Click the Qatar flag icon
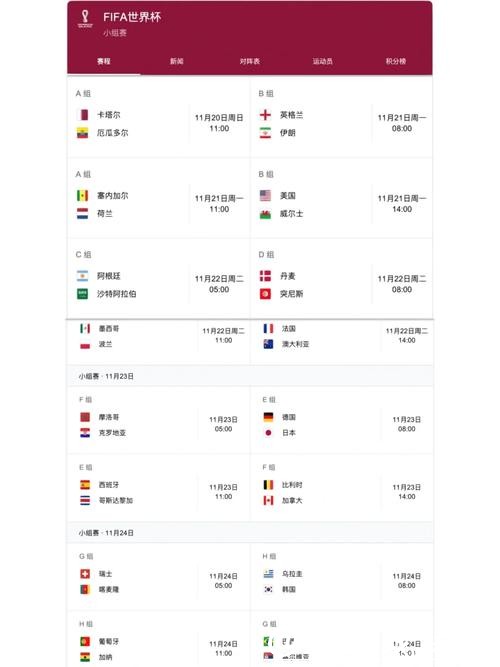The image size is (500, 667). pos(83,115)
